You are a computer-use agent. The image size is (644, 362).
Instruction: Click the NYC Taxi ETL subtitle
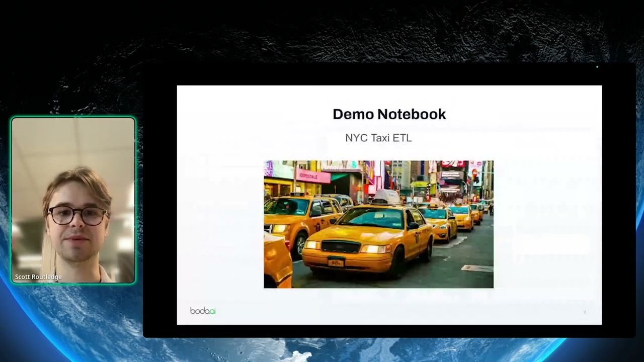378,138
